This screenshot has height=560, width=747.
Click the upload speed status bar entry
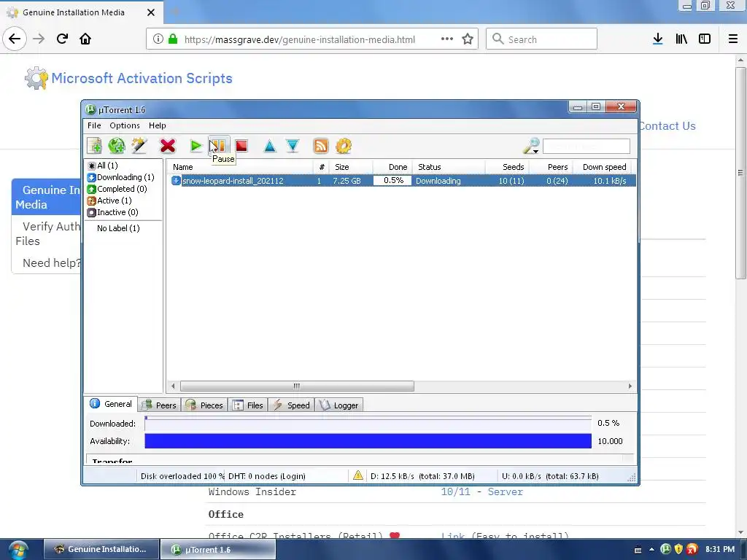click(550, 476)
